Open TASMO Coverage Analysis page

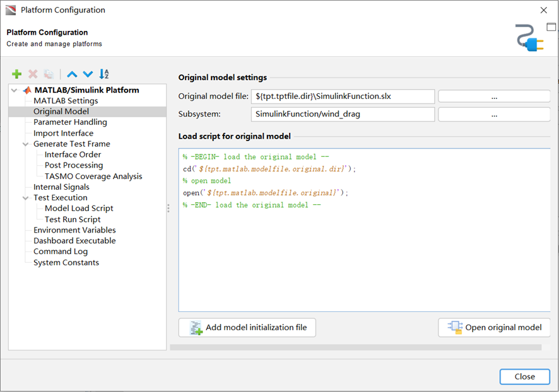tap(93, 176)
